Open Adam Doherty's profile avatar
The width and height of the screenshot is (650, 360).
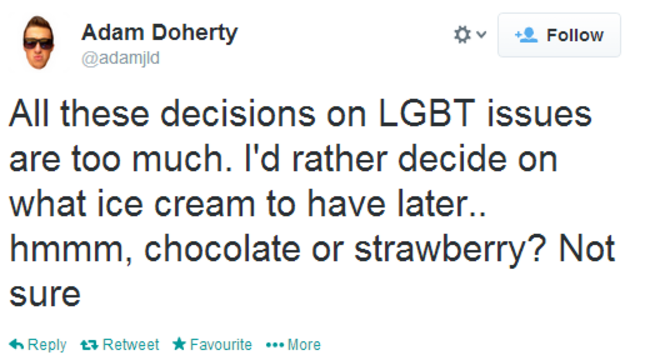tap(39, 43)
